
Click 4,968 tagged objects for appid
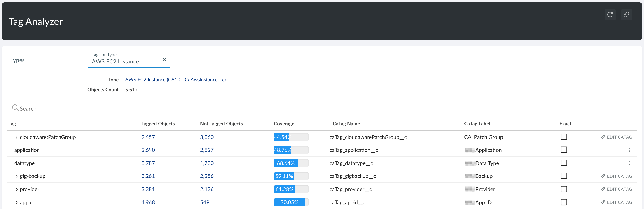148,202
